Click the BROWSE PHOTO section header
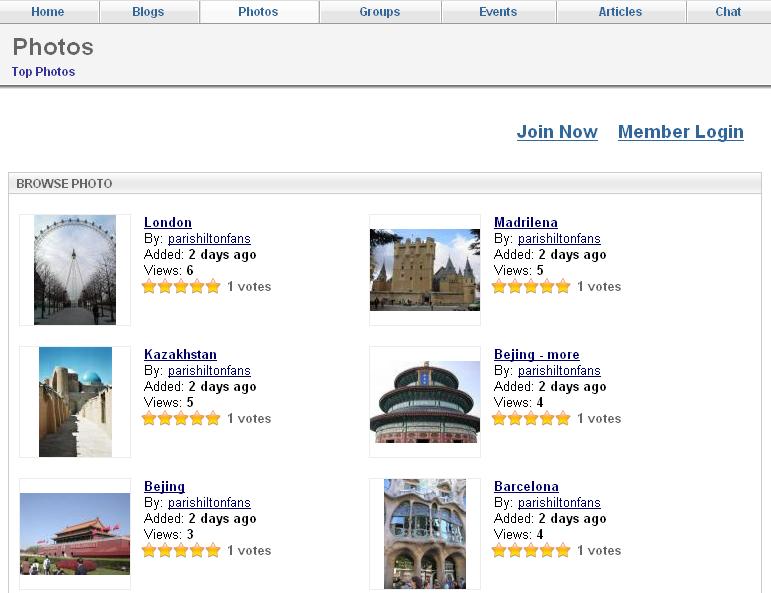Viewport: 771px width, 593px height. point(385,183)
